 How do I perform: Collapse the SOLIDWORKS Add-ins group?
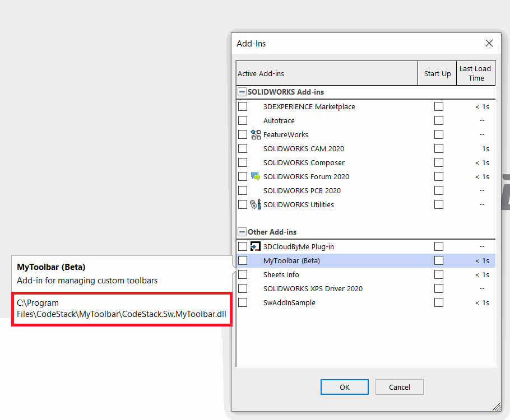coord(242,92)
